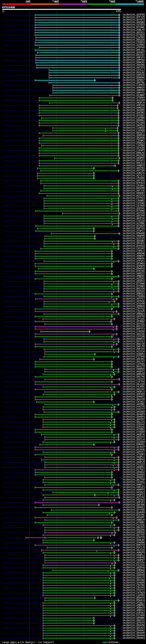The height and width of the screenshot is (644, 146).
Task: Select hit label UniRef100_C1K5D1
Action: pos(134,37)
